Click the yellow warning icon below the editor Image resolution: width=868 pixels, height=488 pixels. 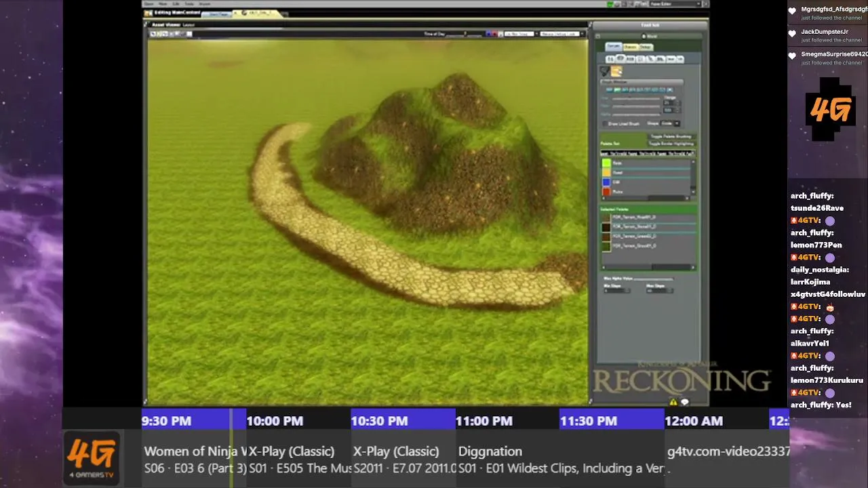(673, 403)
